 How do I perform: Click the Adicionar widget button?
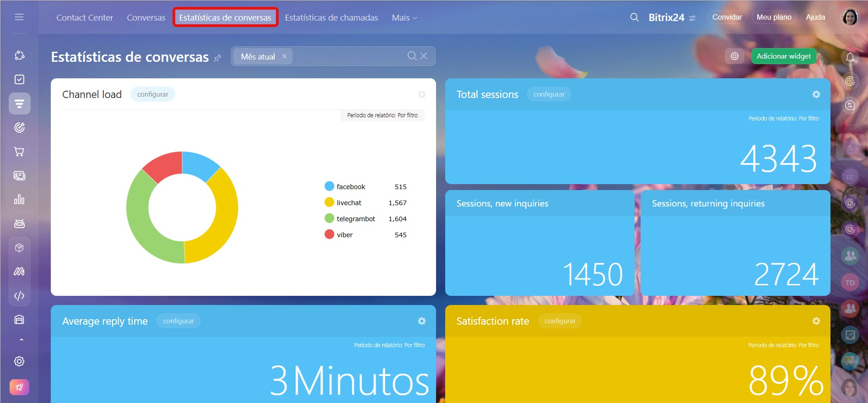pyautogui.click(x=783, y=56)
